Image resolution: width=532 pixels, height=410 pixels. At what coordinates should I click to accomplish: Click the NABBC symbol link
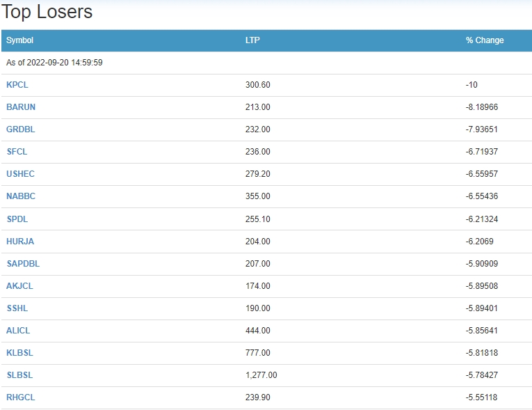(x=21, y=196)
